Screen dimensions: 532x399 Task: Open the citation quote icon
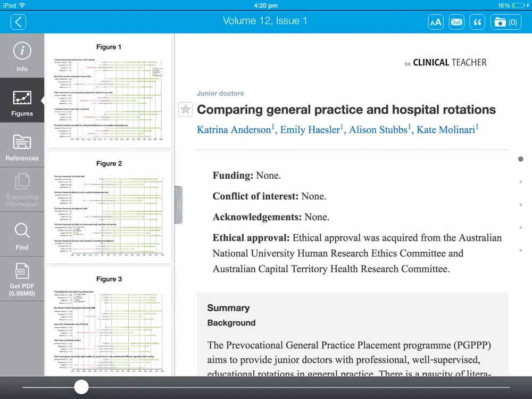pos(477,22)
